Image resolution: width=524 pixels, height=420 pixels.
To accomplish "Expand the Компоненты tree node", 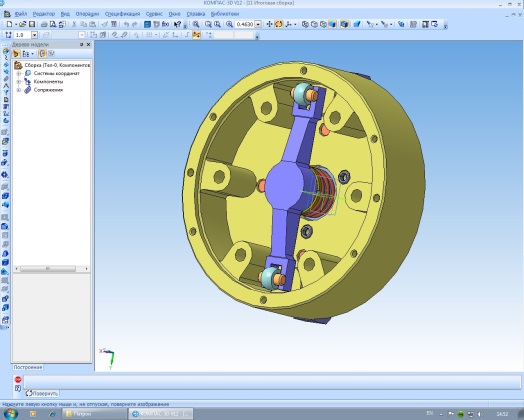I will 19,82.
